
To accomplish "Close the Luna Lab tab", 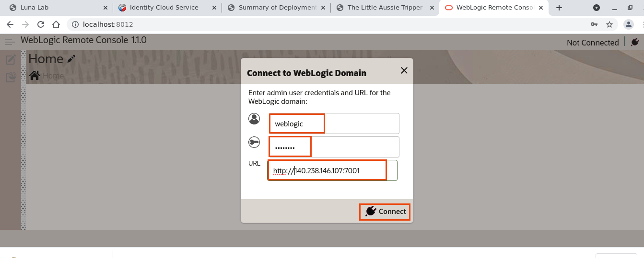I will (105, 8).
